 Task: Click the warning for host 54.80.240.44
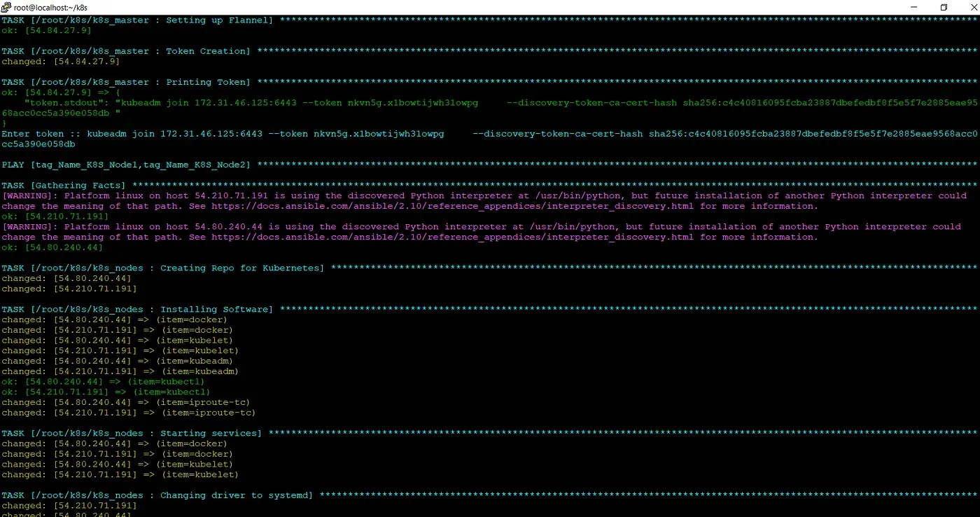coord(482,232)
